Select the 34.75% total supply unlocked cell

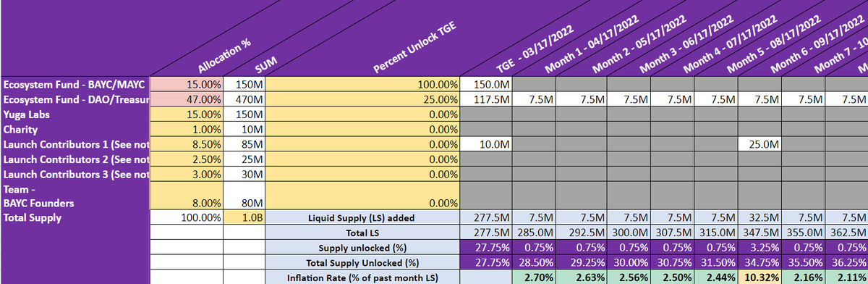[760, 262]
